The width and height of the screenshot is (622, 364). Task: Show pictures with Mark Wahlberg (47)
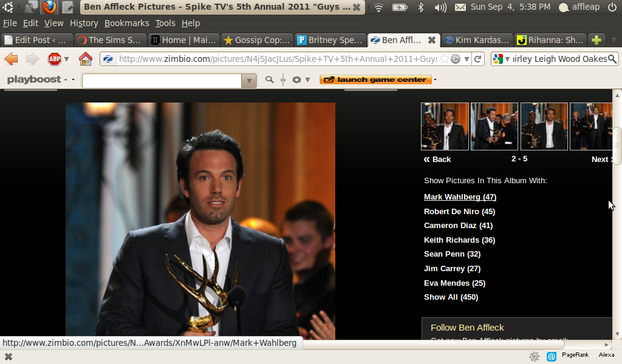pos(460,197)
